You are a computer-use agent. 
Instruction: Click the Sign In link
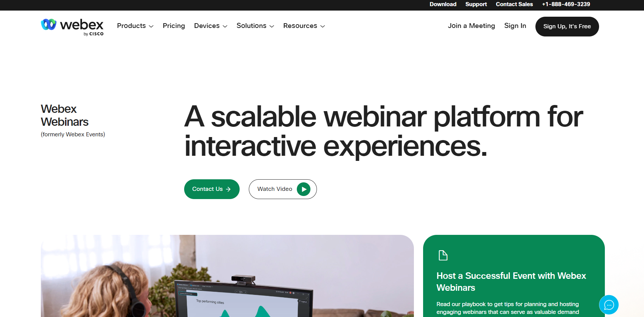(x=515, y=26)
